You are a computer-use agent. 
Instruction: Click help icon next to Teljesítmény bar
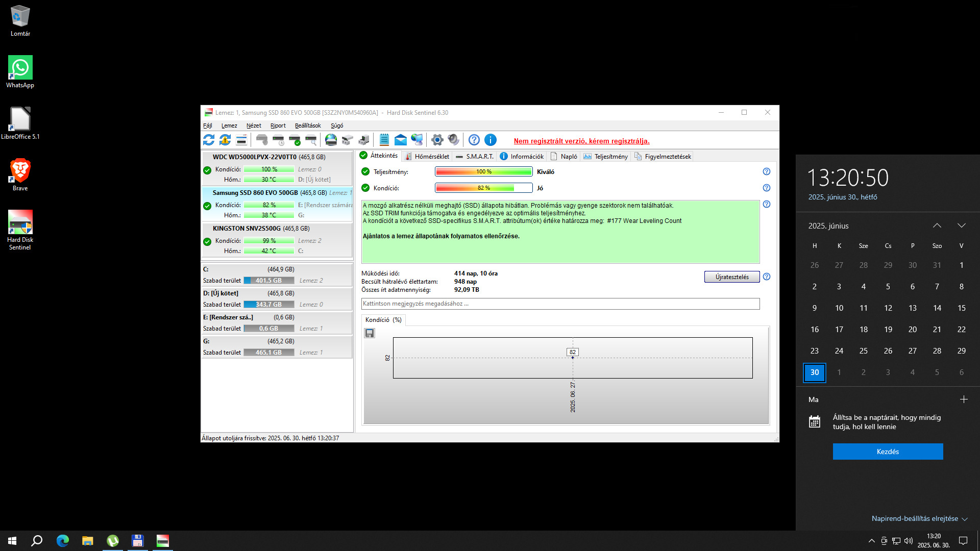pyautogui.click(x=766, y=171)
